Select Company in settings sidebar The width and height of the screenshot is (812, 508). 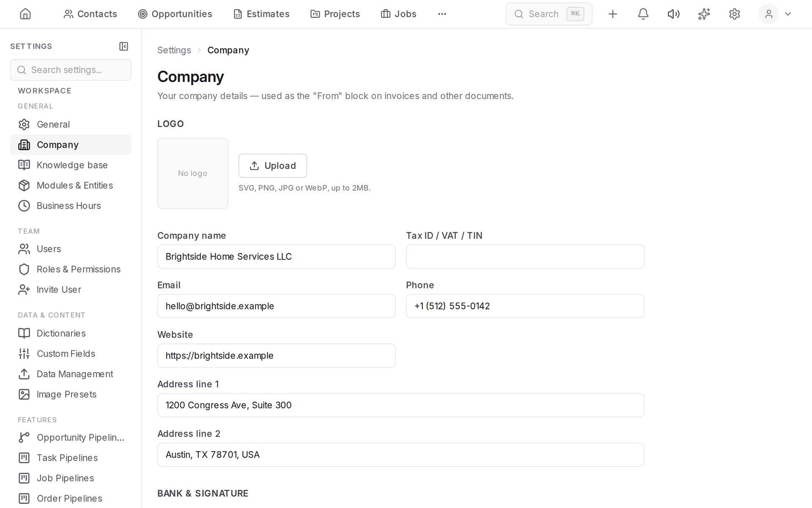coord(71,145)
